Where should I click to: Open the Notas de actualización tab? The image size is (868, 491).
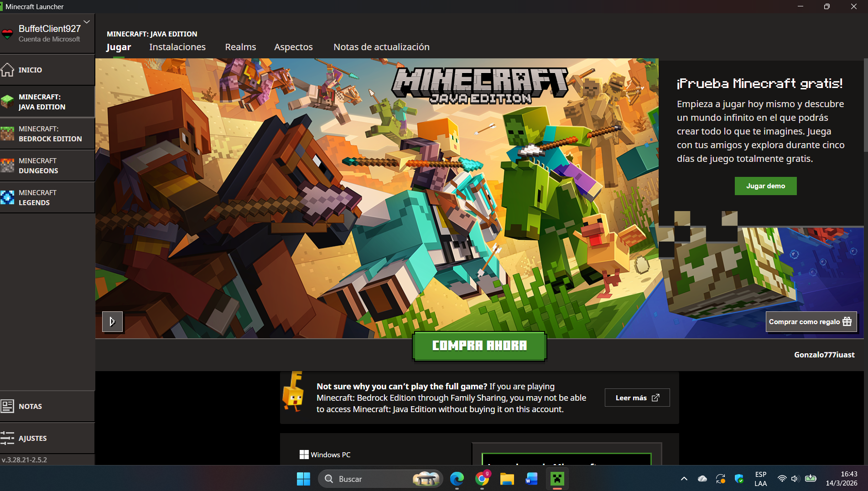coord(381,47)
